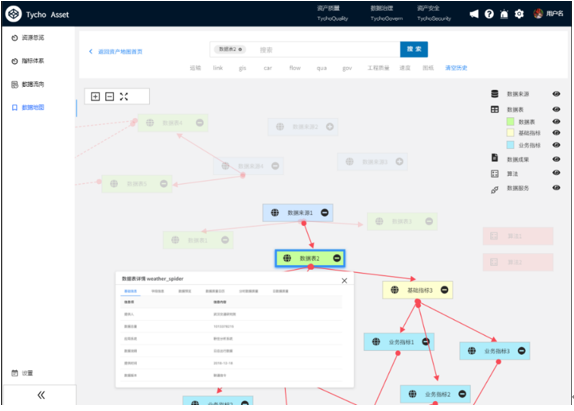Toggle visibility eye for 算法 legend
The height and width of the screenshot is (411, 574).
[x=556, y=173]
